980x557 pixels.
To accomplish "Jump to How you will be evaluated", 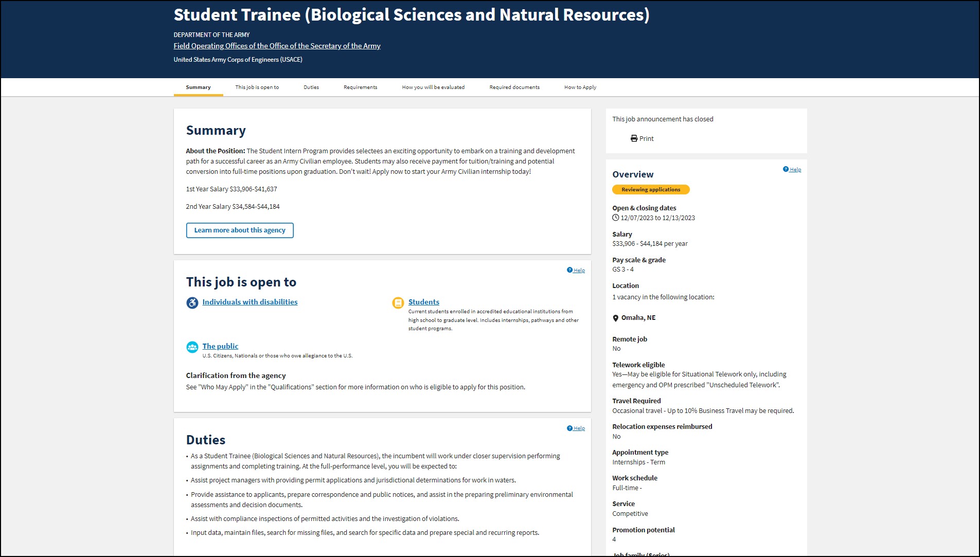I will (x=433, y=87).
